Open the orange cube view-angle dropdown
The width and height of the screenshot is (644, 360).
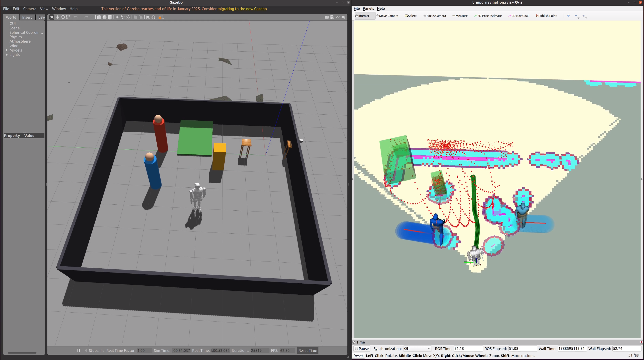161,17
